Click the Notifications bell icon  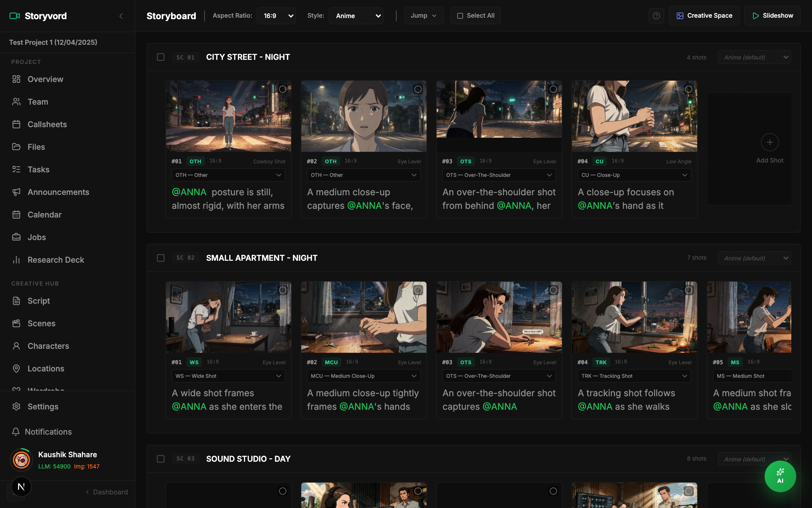coord(16,432)
